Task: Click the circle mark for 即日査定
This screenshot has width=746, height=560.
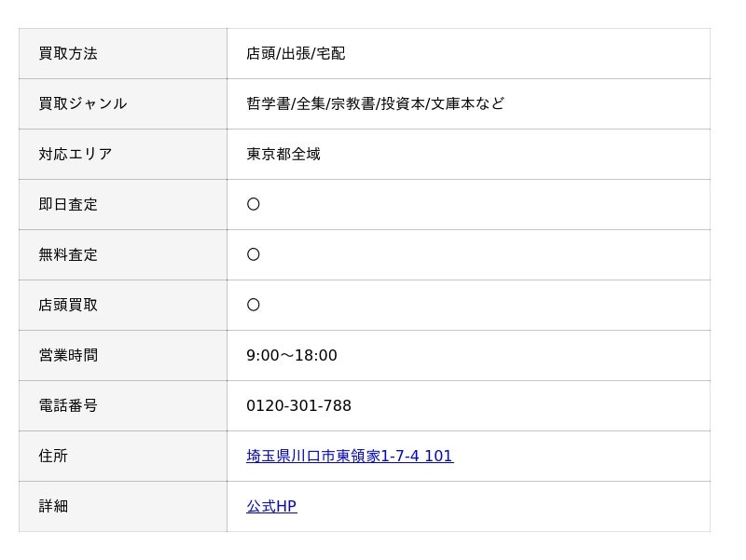Action: pyautogui.click(x=254, y=205)
